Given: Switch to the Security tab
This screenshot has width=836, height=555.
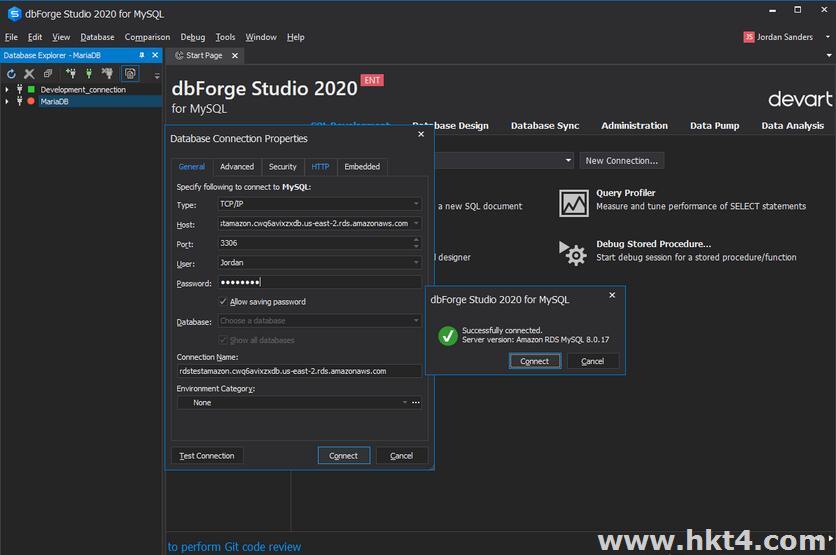Looking at the screenshot, I should click(283, 166).
